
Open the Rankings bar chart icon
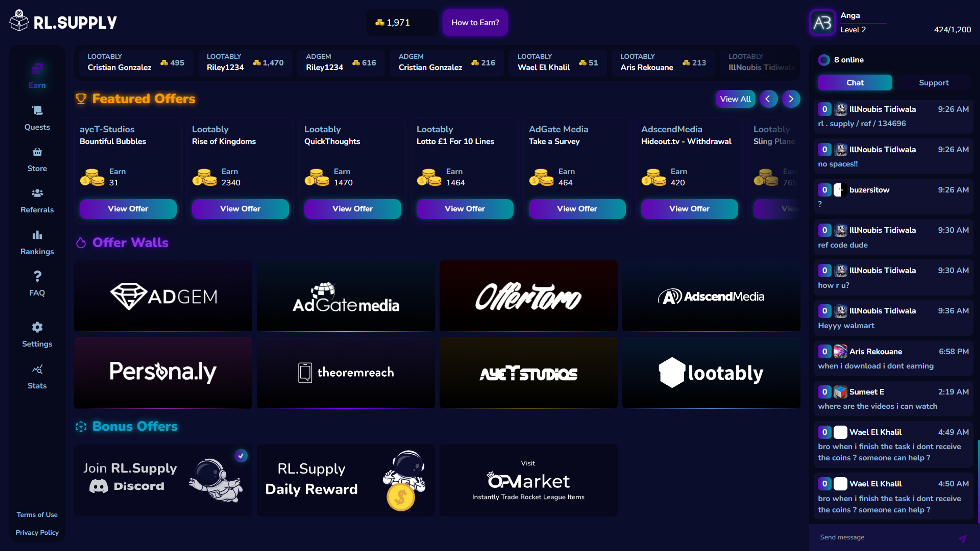[x=37, y=235]
